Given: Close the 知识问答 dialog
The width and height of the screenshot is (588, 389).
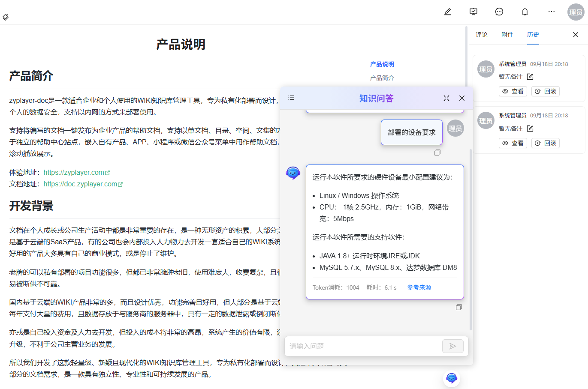Looking at the screenshot, I should click(x=462, y=98).
